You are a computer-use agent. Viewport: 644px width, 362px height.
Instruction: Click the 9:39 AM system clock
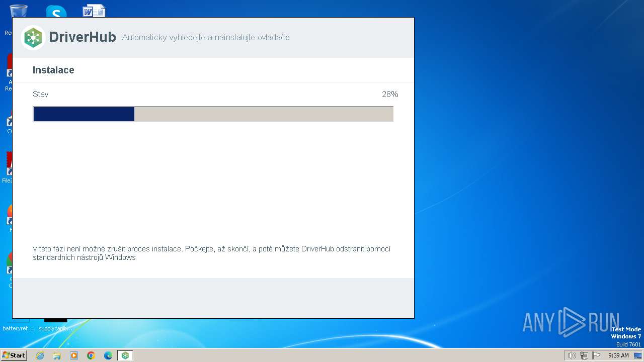(x=618, y=355)
